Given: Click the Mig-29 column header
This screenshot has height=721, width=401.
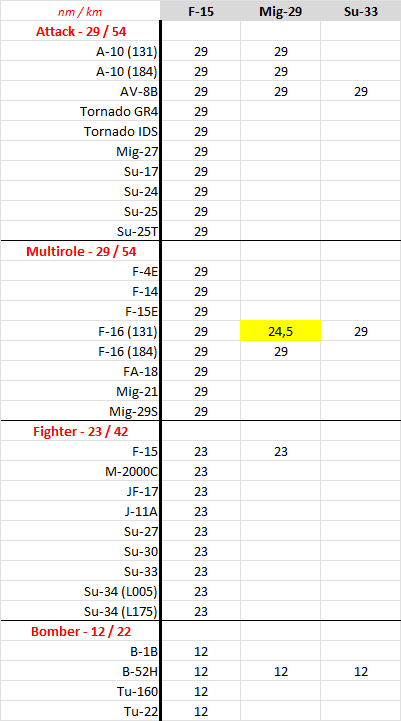Looking at the screenshot, I should point(281,11).
